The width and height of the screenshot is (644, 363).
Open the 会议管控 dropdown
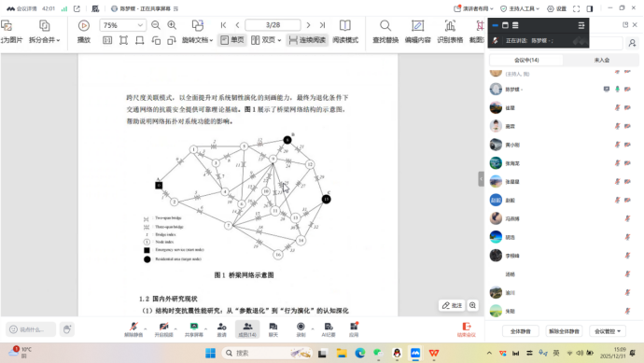pos(608,331)
